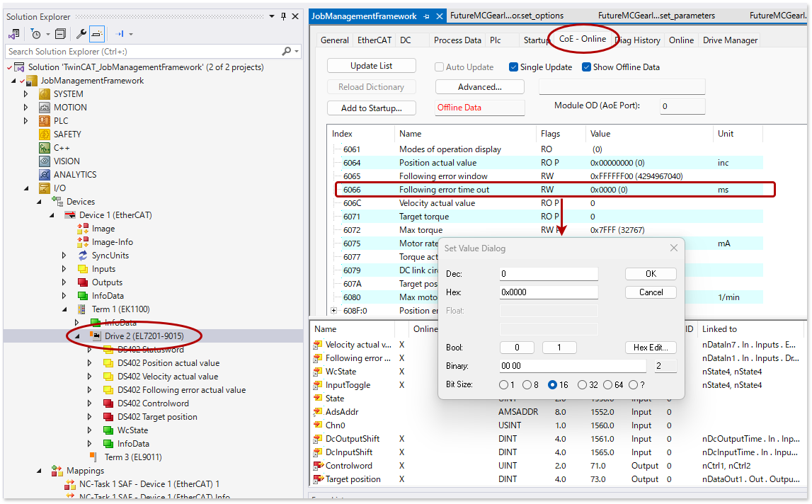
Task: Collapse the Term 1 (EK1100) node
Action: [64, 309]
